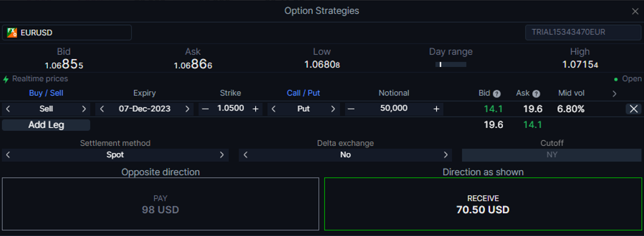The width and height of the screenshot is (644, 236).
Task: Switch Sell to next value with right arrow
Action: (x=84, y=109)
